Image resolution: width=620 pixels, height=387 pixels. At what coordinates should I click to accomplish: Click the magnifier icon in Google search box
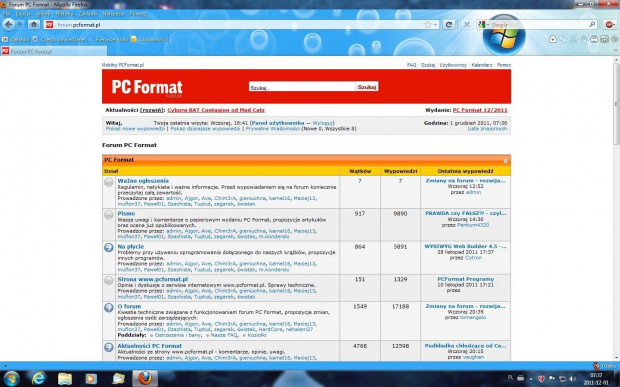coord(592,24)
